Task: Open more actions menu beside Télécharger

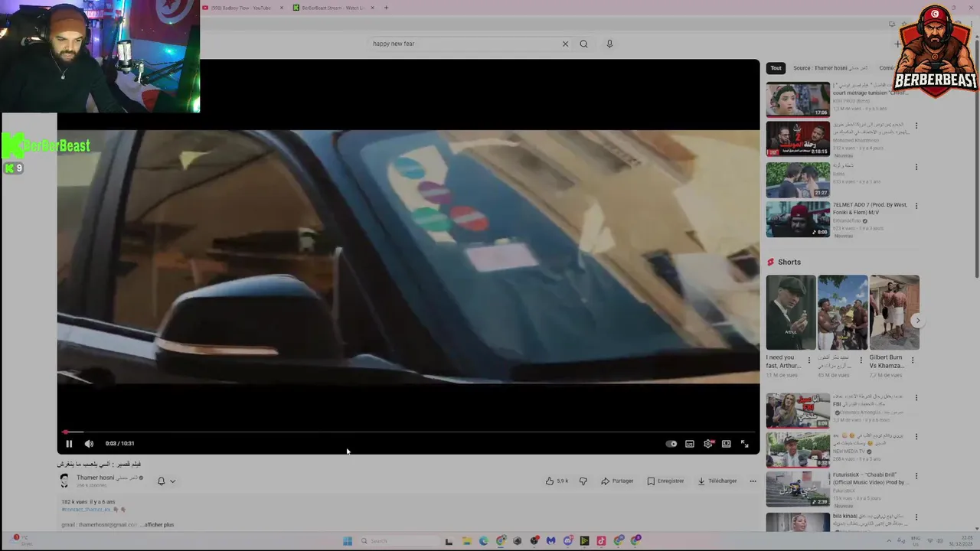Action: (753, 481)
